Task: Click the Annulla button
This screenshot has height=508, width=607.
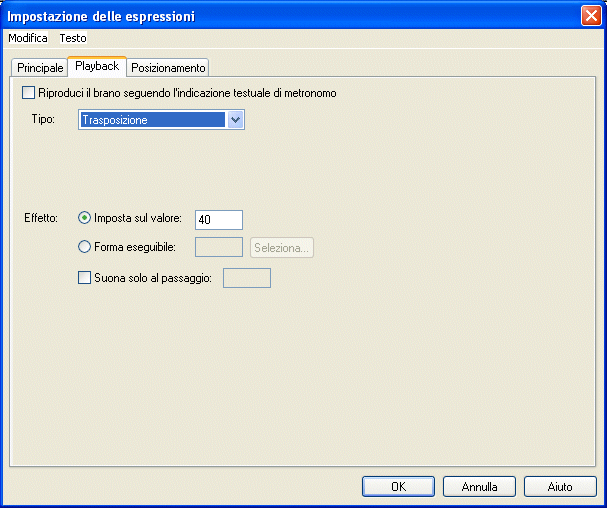Action: (x=479, y=487)
